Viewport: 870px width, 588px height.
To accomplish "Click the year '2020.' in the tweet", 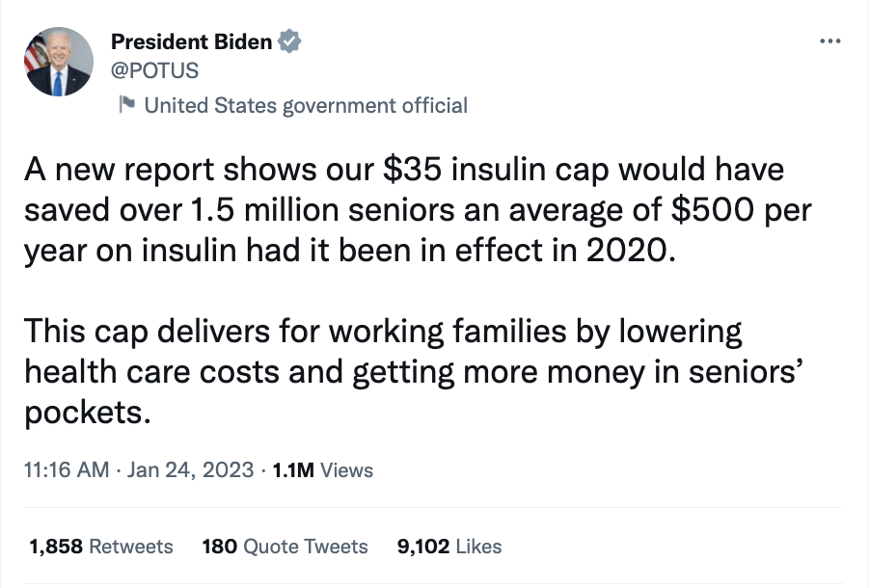I will coord(631,251).
